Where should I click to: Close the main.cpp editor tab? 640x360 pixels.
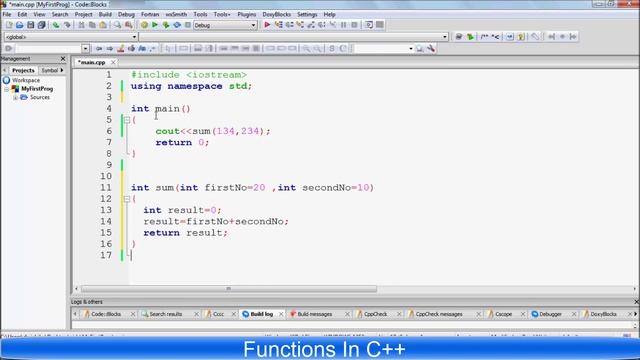pos(113,62)
